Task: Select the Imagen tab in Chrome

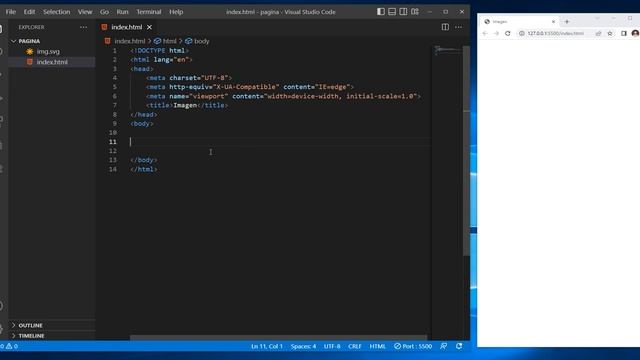Action: coord(519,22)
